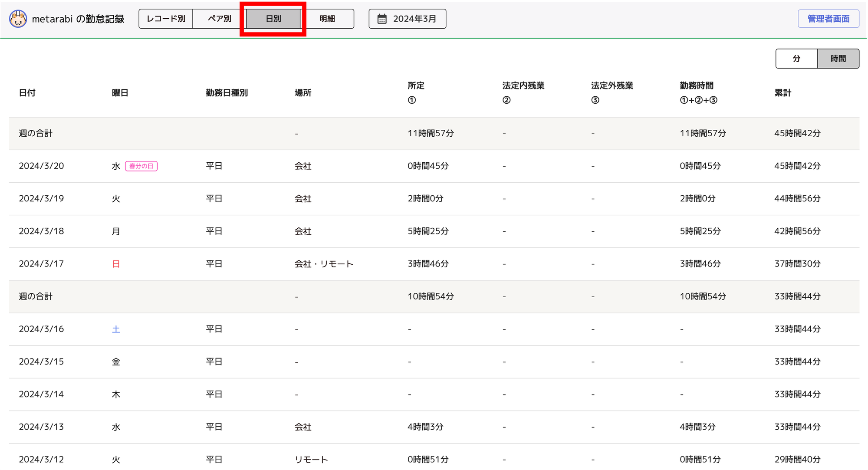Click 10時間54分 in the 所定 column
The height and width of the screenshot is (470, 868).
[x=431, y=296]
